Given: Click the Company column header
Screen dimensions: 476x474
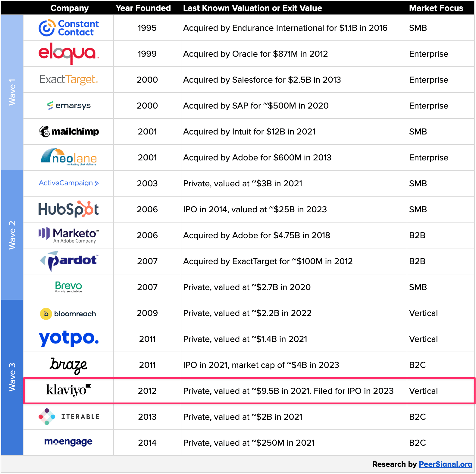Looking at the screenshot, I should click(70, 8).
